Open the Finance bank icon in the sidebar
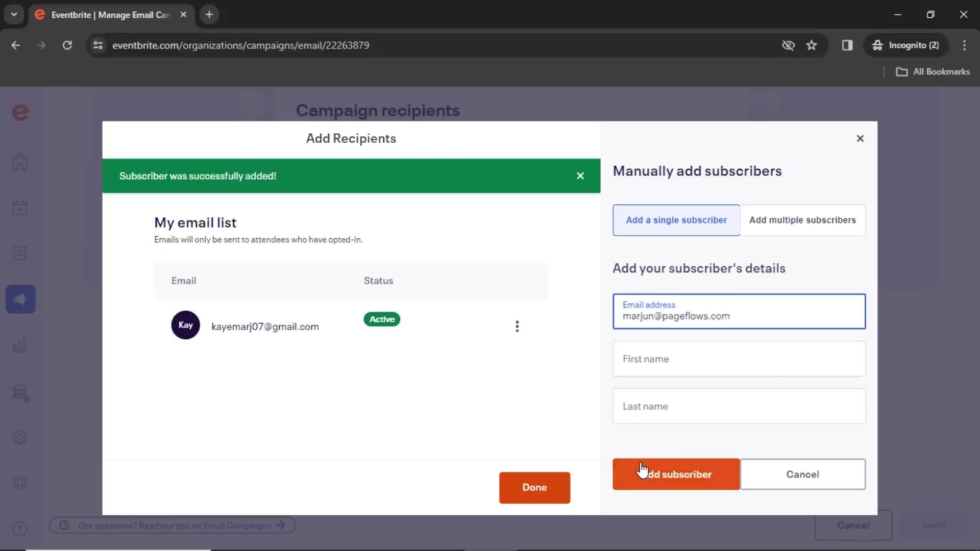Viewport: 980px width, 551px height. coord(20,392)
